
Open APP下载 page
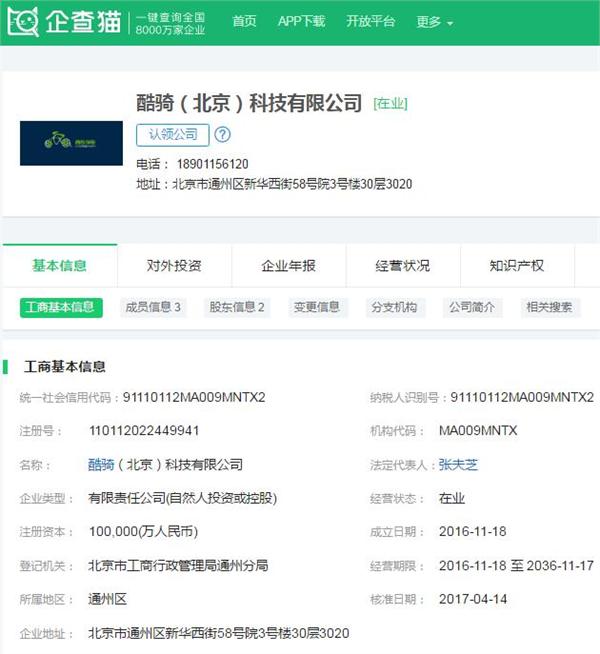tap(301, 21)
